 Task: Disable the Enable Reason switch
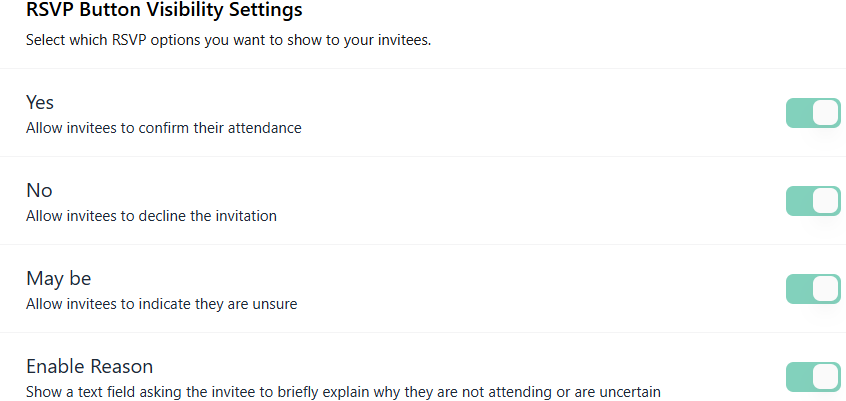point(813,377)
